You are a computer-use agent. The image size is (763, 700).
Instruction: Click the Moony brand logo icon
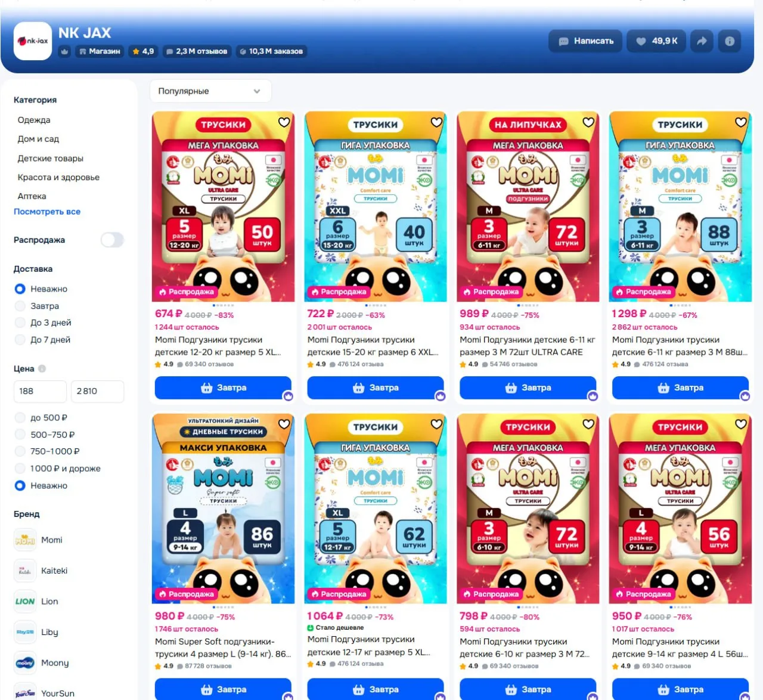[x=25, y=663]
